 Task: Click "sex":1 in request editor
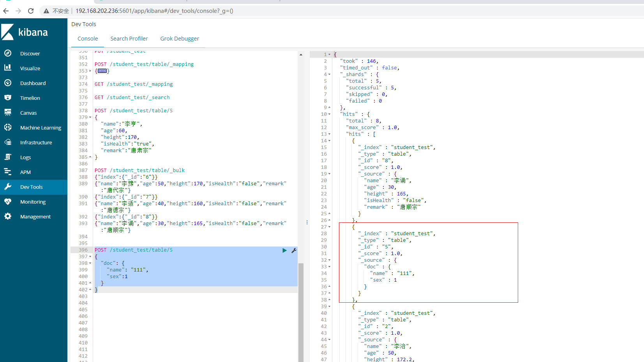[117, 277]
